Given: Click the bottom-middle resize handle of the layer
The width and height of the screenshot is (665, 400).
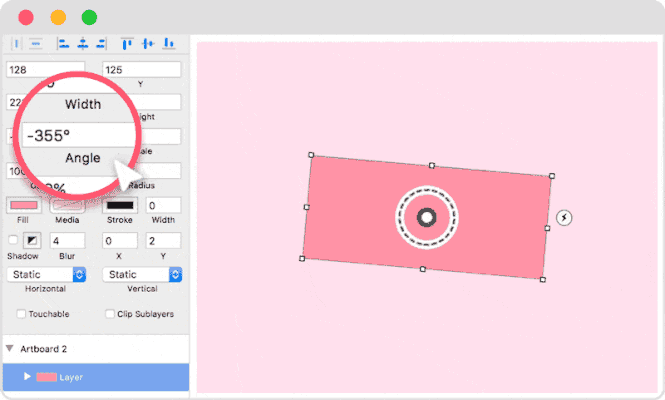Looking at the screenshot, I should [422, 269].
